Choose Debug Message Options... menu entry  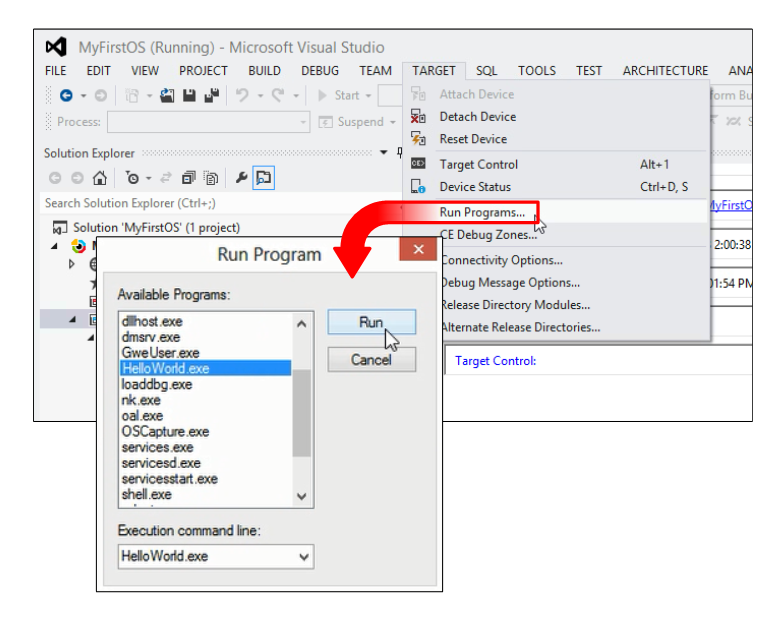[x=574, y=283]
